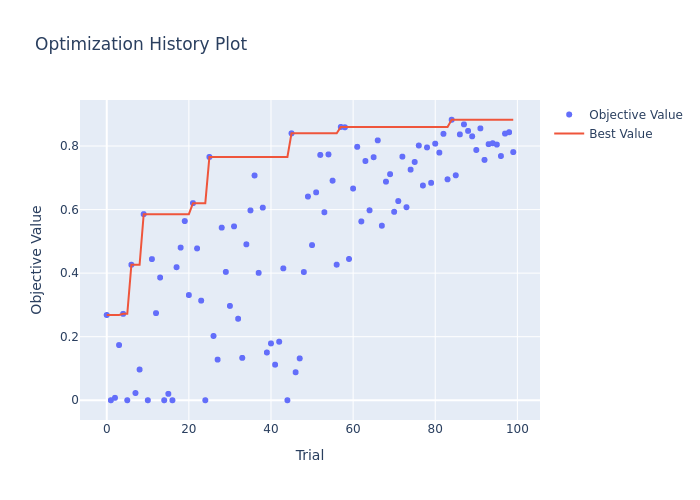Click the 40 tick label on x-axis
The image size is (700, 500).
tap(271, 429)
